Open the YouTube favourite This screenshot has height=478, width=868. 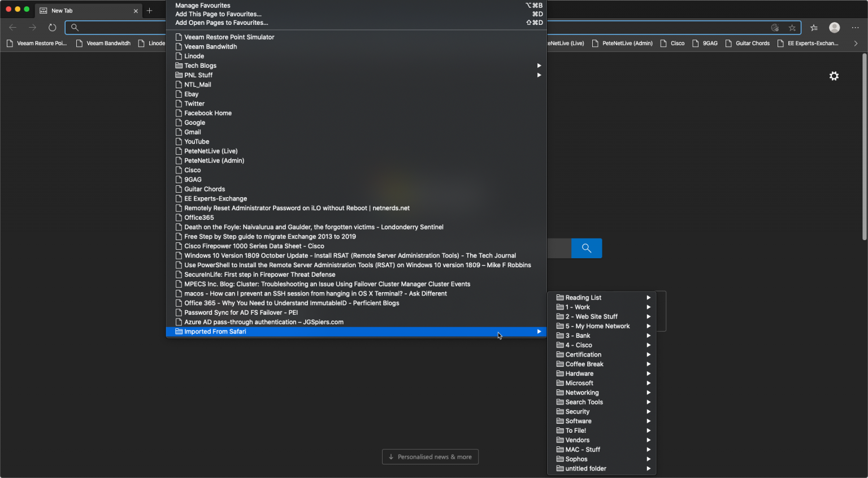pos(356,141)
